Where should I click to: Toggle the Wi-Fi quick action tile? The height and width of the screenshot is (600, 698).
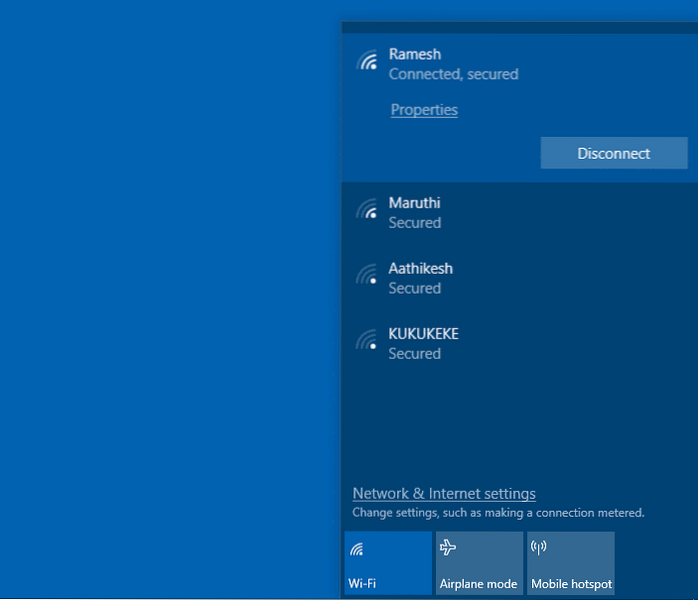[x=388, y=565]
